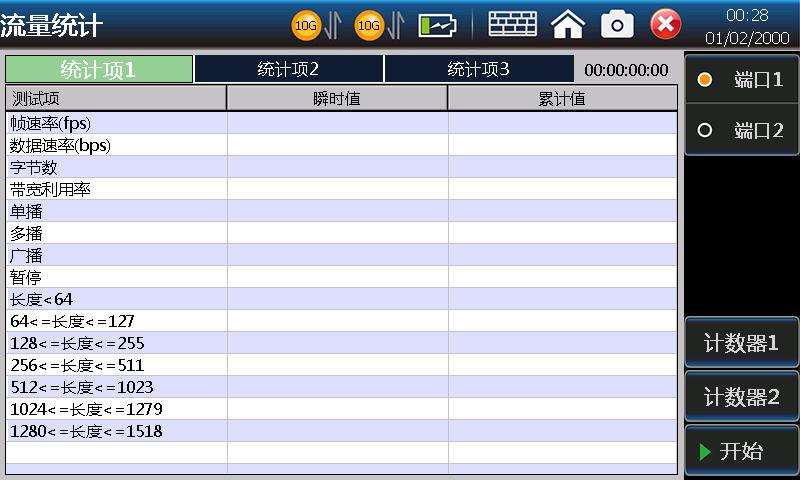
Task: Select the 帧速率(fps) row
Action: point(116,123)
